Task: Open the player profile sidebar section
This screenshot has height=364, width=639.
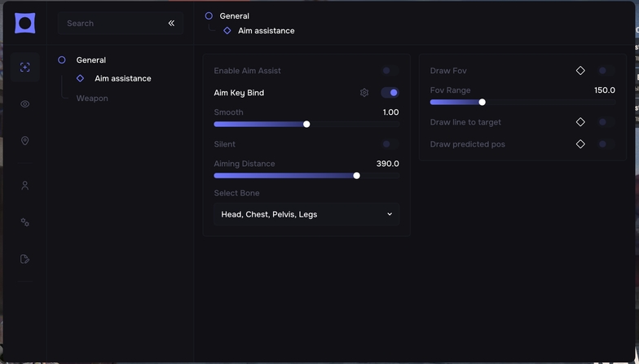Action: tap(24, 186)
